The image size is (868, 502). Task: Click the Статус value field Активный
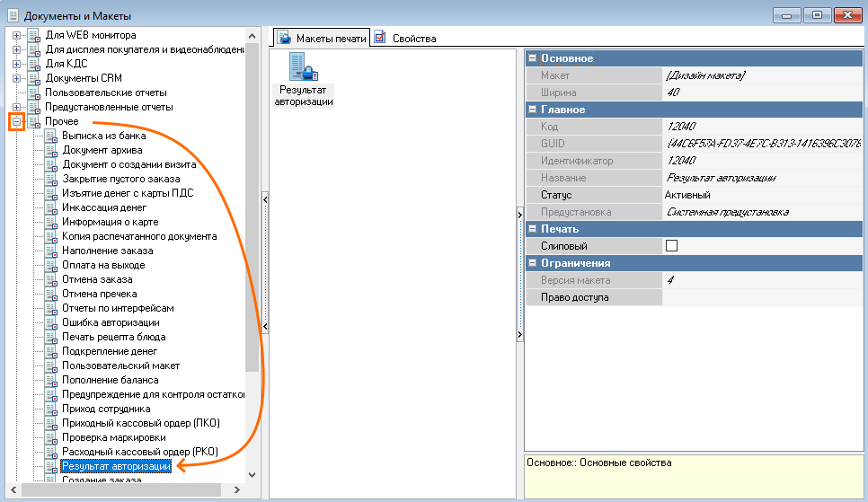(x=687, y=195)
